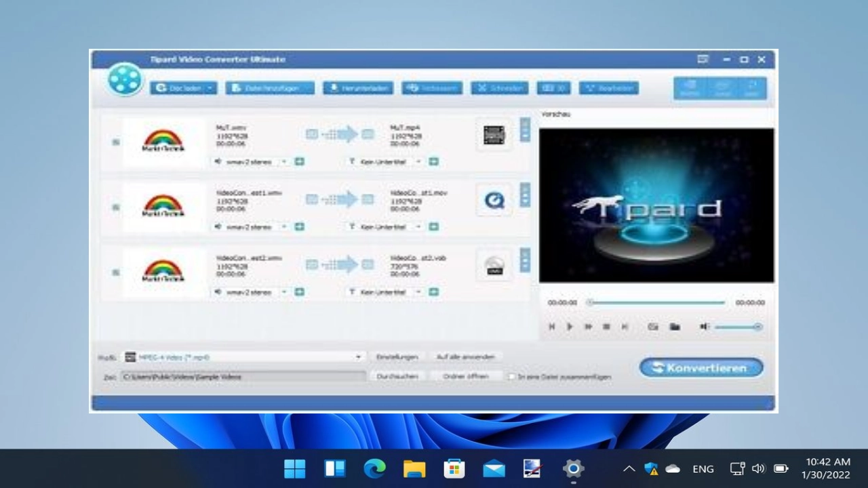
Task: Add audio track plus icon in VideoCon..est1.wmv row
Action: pyautogui.click(x=299, y=226)
